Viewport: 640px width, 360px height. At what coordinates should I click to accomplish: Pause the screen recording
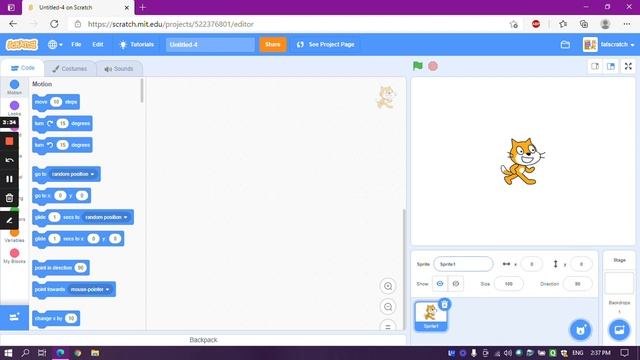[9, 179]
